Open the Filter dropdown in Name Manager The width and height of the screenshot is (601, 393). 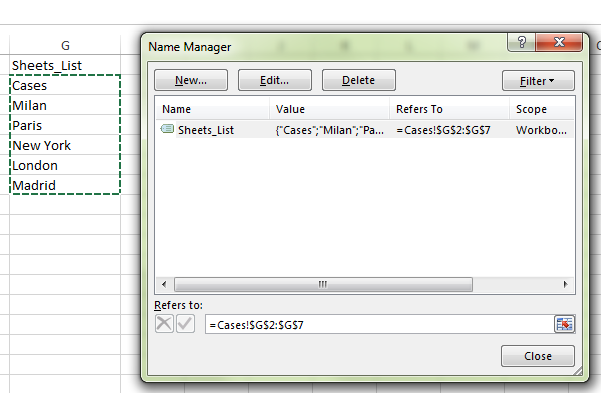click(x=538, y=81)
